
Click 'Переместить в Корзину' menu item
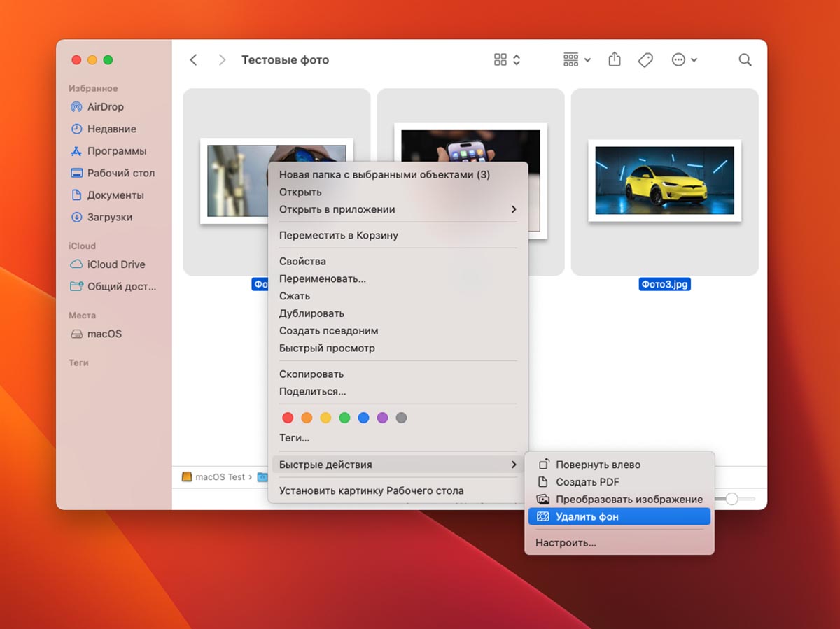(x=338, y=235)
